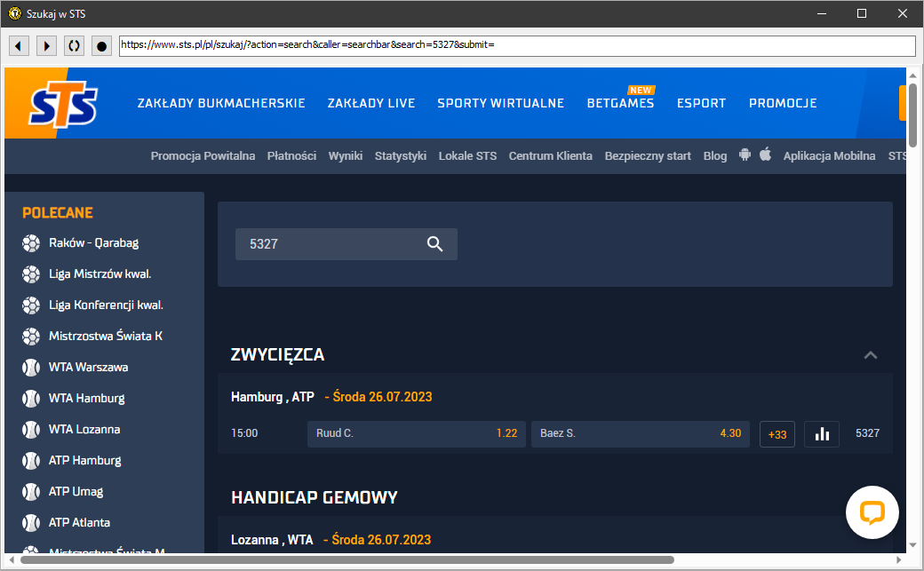The width and height of the screenshot is (924, 571).
Task: Select Ruud C. odds 1.22
Action: click(416, 434)
